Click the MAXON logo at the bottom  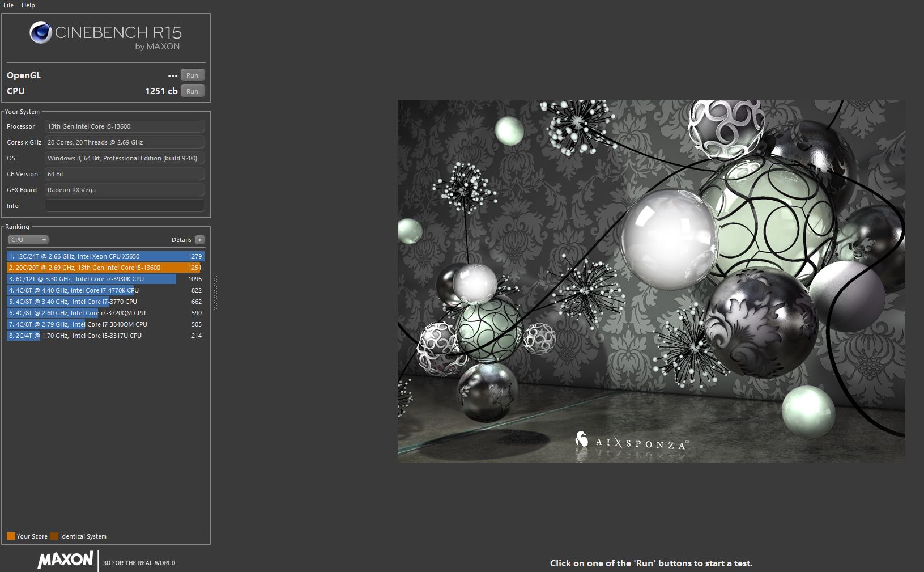[x=65, y=560]
